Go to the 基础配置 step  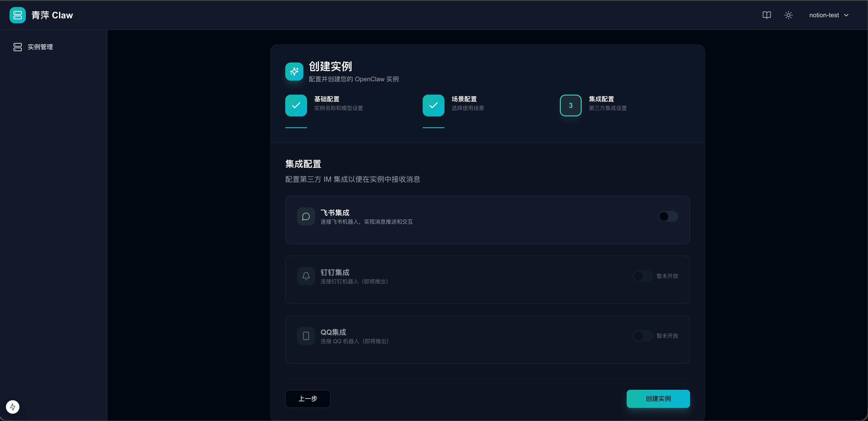point(296,105)
